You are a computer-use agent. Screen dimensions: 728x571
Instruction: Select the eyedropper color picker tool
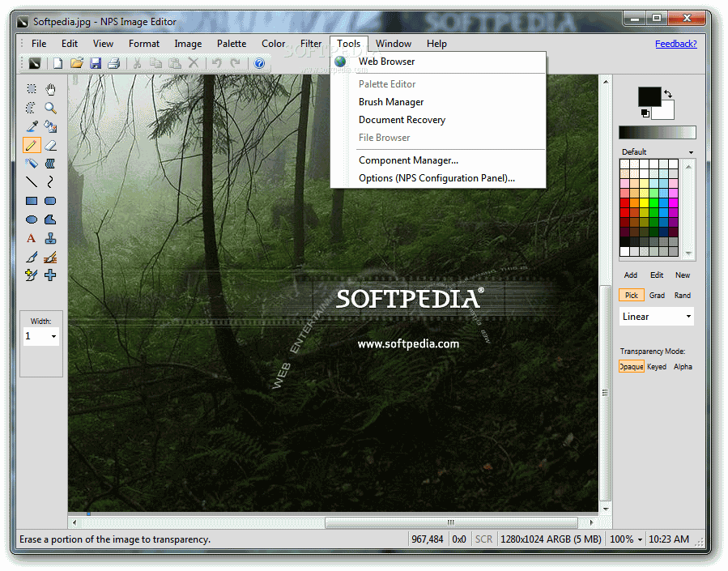coord(32,126)
